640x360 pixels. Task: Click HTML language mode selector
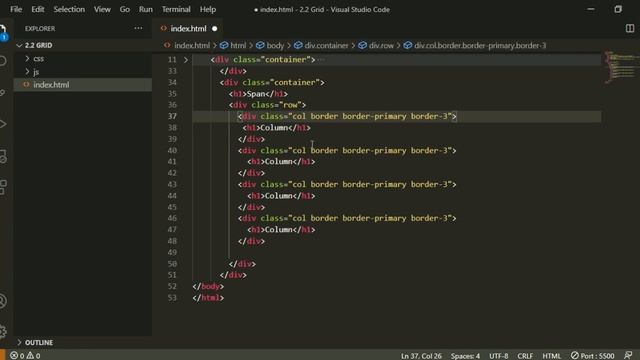(551, 356)
